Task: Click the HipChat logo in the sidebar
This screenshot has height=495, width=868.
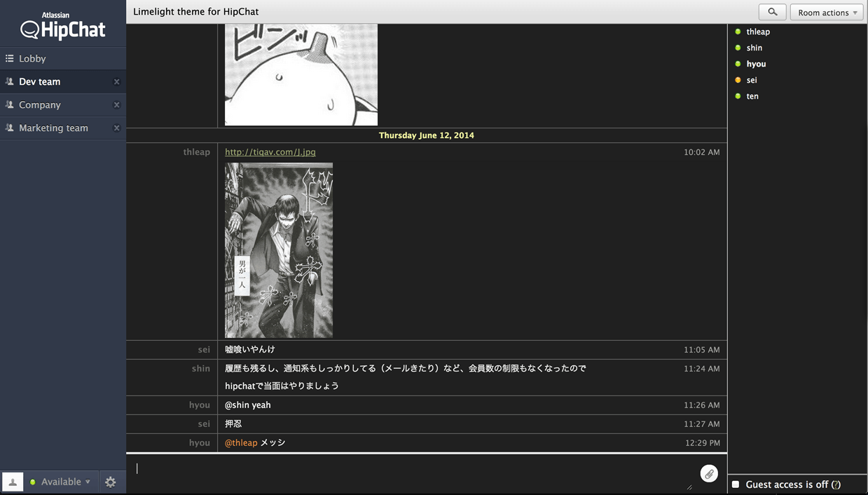Action: (62, 28)
